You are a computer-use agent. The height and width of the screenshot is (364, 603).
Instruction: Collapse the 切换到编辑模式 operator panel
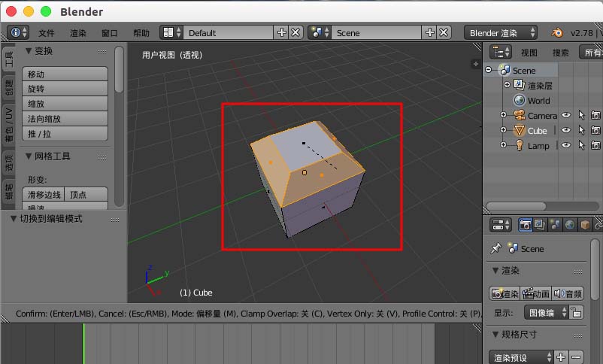click(x=14, y=219)
